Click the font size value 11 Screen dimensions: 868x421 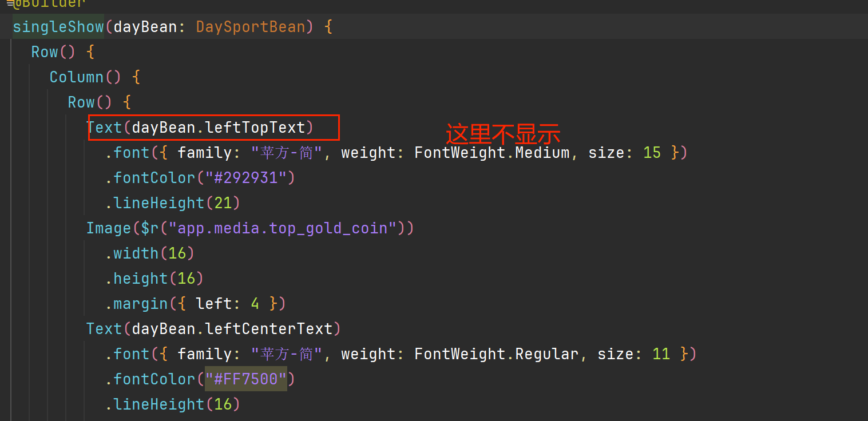[x=661, y=354]
